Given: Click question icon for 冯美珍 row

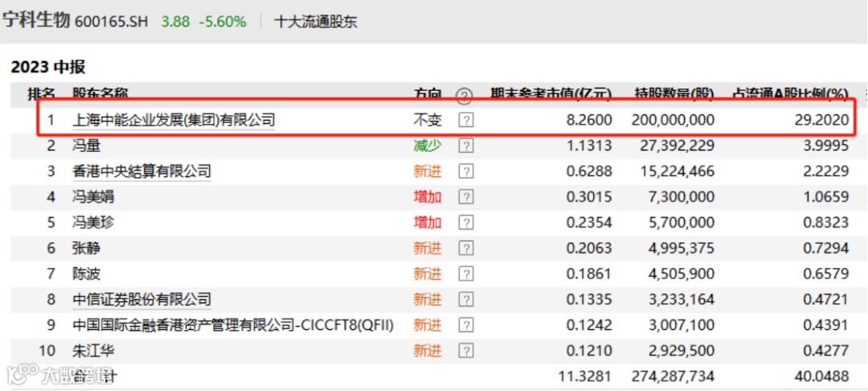Looking at the screenshot, I should (x=466, y=223).
